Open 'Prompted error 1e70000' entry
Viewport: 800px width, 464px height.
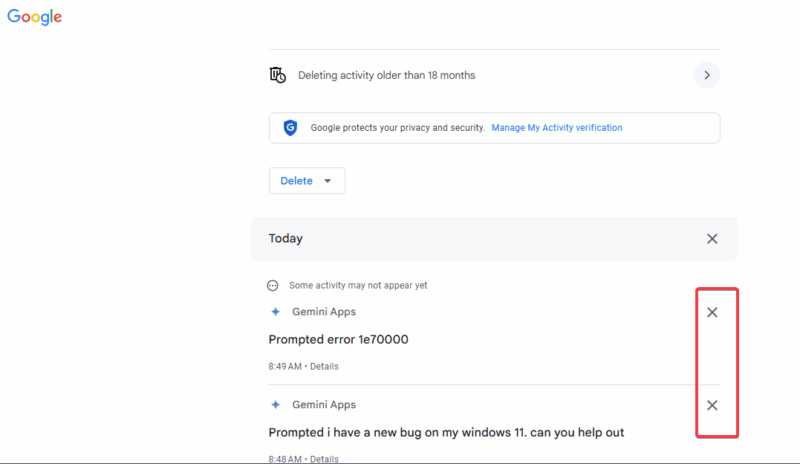tap(338, 339)
